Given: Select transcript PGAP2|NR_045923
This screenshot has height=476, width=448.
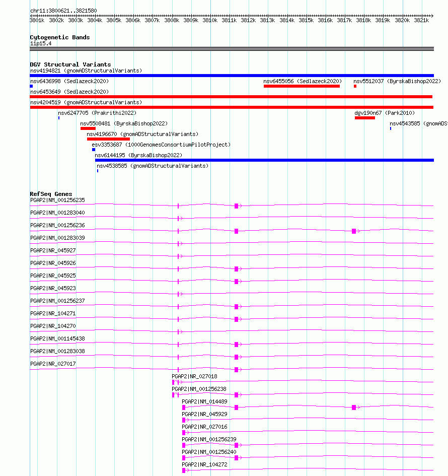Looking at the screenshot, I should coord(53,289).
